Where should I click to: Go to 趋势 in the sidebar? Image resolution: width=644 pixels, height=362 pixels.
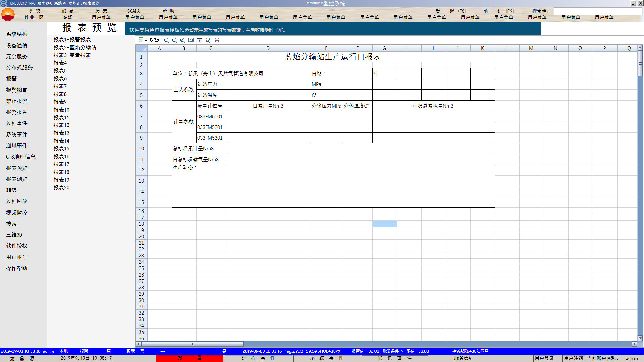[x=11, y=190]
